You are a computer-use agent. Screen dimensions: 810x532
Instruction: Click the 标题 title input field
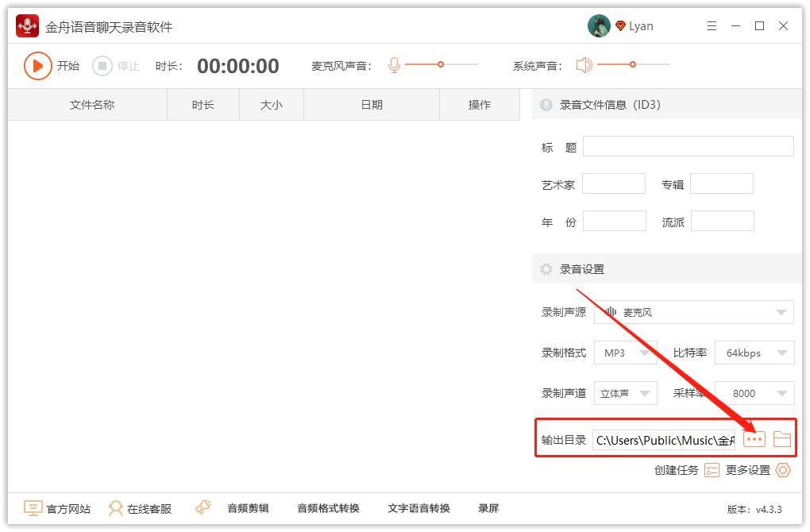[x=688, y=146]
